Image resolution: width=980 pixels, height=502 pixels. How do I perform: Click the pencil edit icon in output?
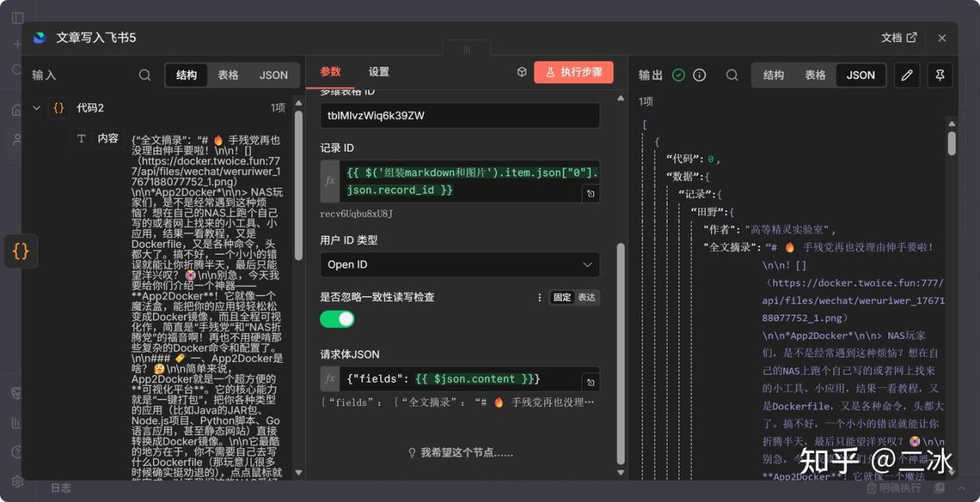907,75
